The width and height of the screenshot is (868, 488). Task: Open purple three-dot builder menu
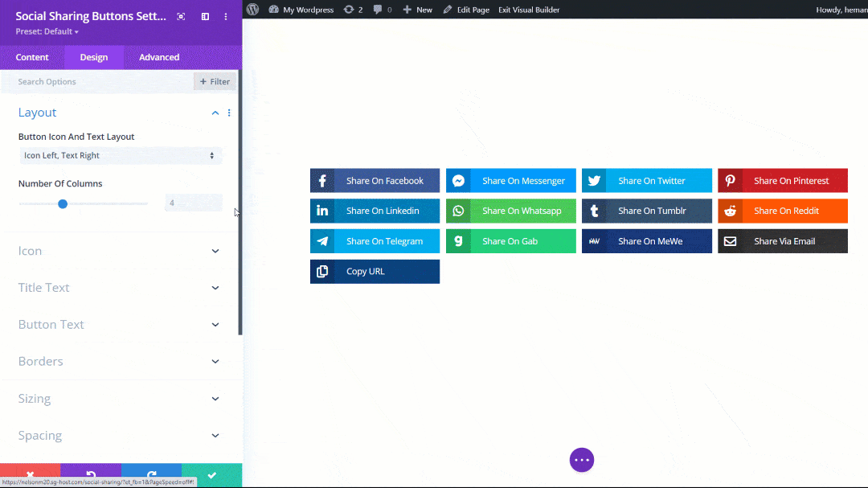coord(582,460)
